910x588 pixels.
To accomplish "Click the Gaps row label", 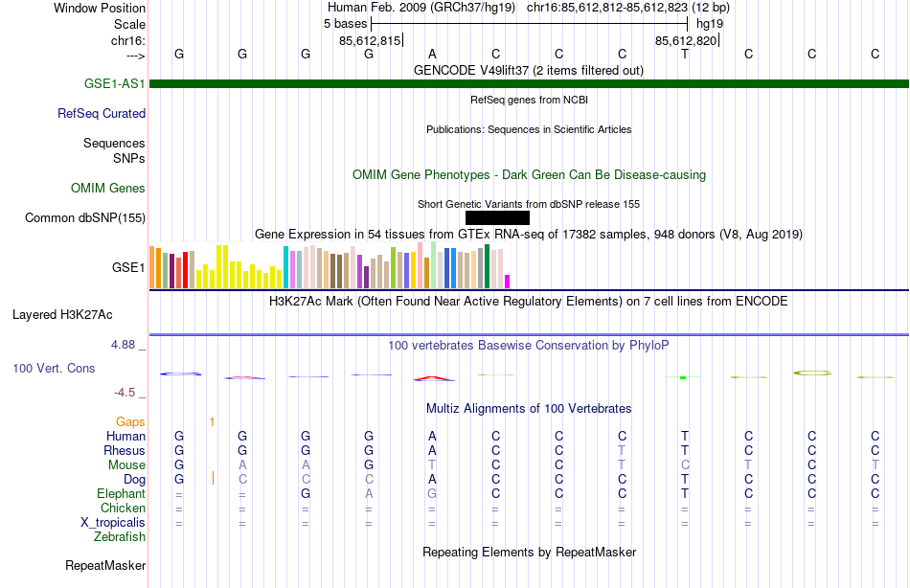I will (x=130, y=422).
